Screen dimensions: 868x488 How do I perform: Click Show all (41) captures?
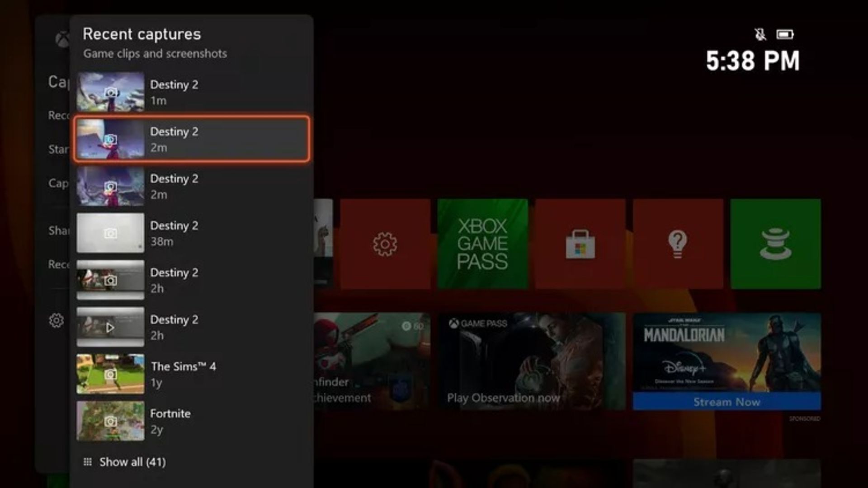click(125, 462)
